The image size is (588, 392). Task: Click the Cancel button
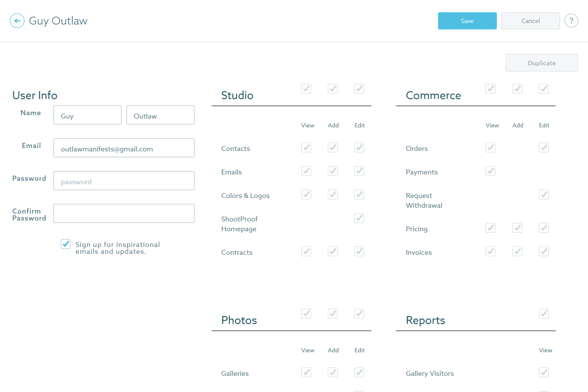[530, 21]
